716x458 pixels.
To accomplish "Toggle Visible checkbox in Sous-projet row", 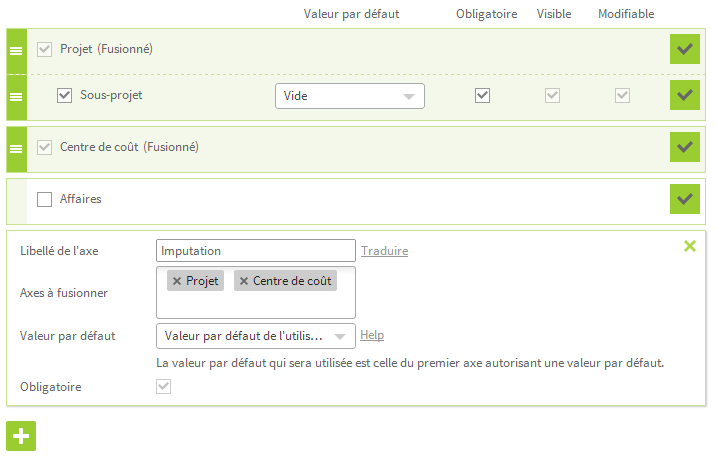I will pos(552,95).
